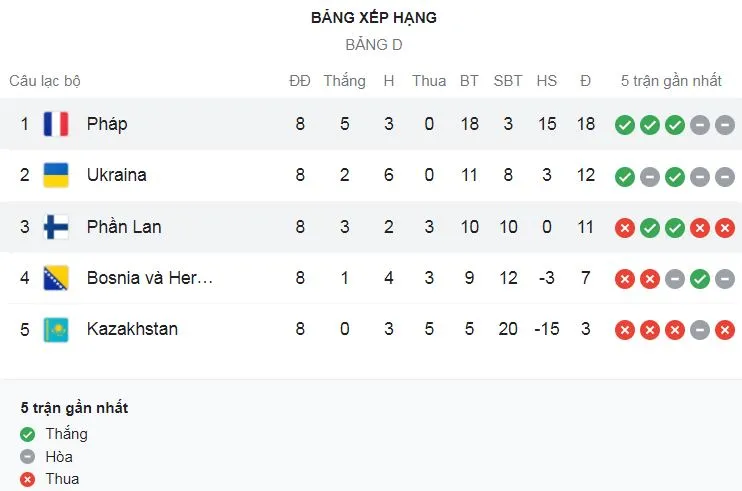Click the Thắng column header
Screen dimensions: 742x491
coord(344,81)
